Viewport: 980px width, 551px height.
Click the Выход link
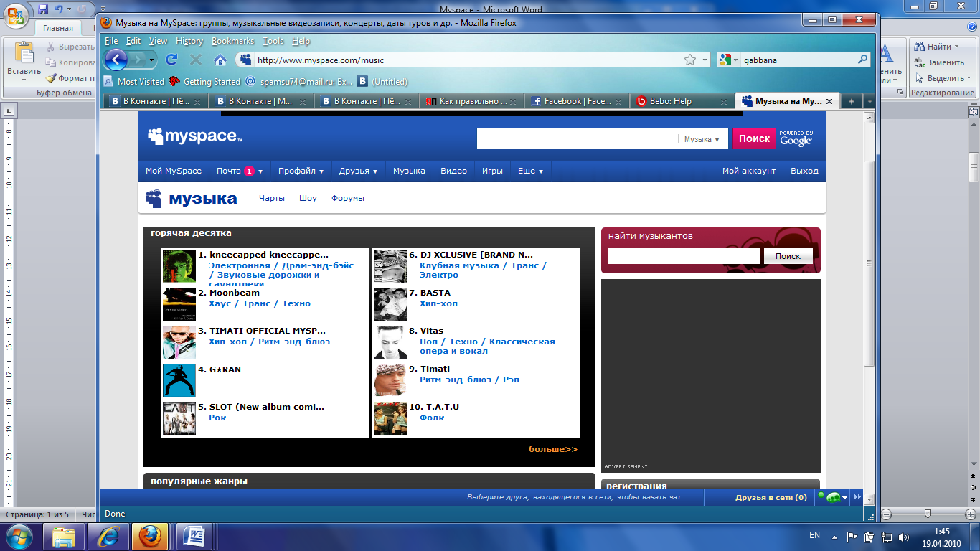tap(804, 171)
